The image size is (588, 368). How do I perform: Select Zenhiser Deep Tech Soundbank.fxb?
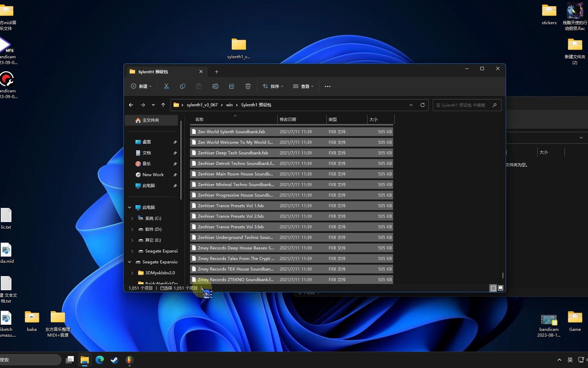click(292, 153)
